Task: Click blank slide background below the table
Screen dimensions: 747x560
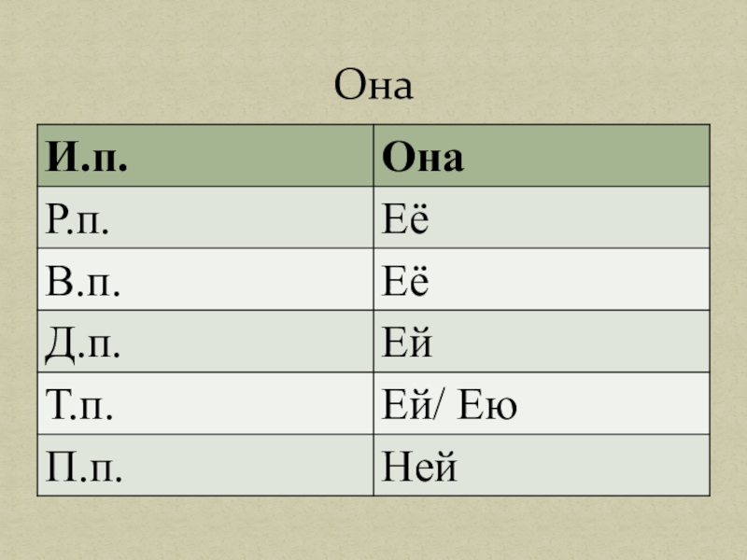Action: (373, 527)
